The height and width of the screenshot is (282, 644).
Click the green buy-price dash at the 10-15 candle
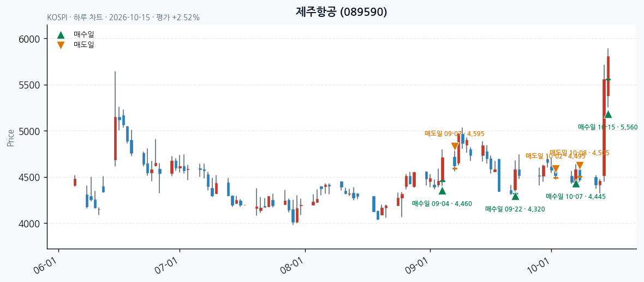[609, 79]
